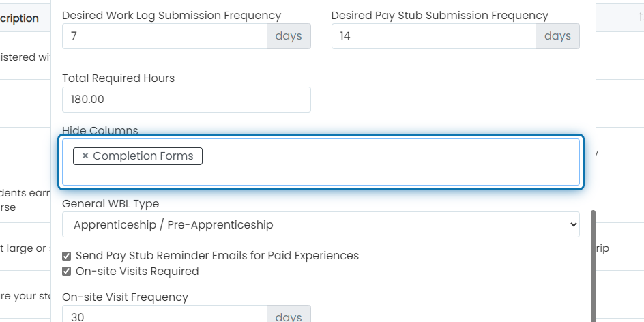Click the days unit beside On-site Visit Frequency
Screen dimensions: 644x322
coord(289,315)
